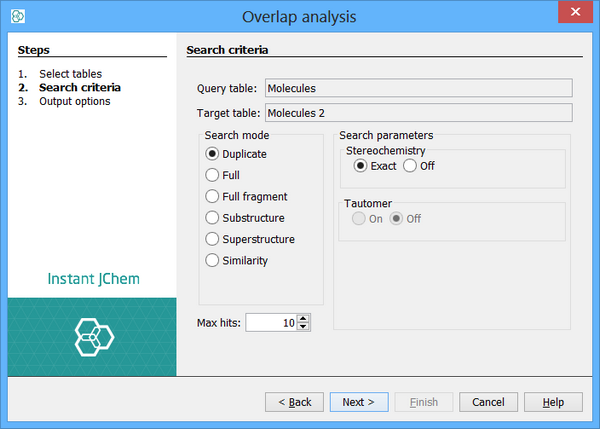Increase Max hits with the up arrow
This screenshot has width=600, height=429.
click(x=304, y=318)
